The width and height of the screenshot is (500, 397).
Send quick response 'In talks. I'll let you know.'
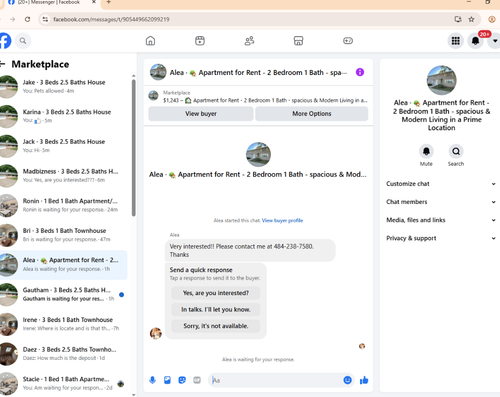point(216,309)
